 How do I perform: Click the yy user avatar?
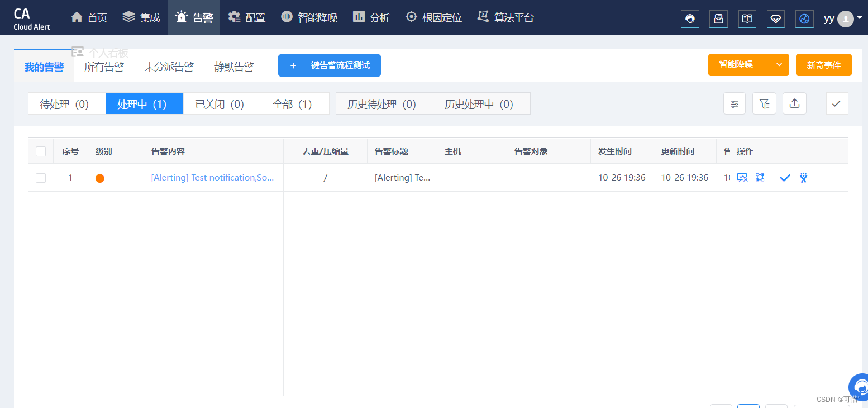846,19
